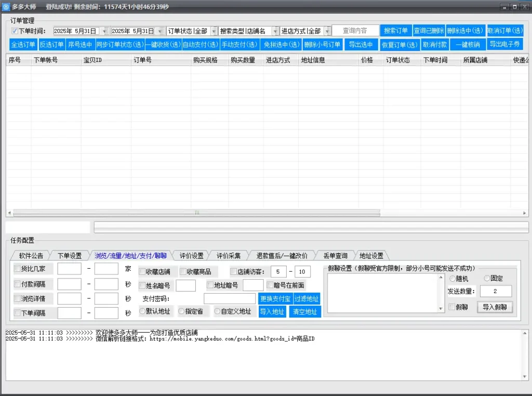Screen dimensions: 532x396
Task: Choose the 固定 radio option
Action: click(487, 278)
